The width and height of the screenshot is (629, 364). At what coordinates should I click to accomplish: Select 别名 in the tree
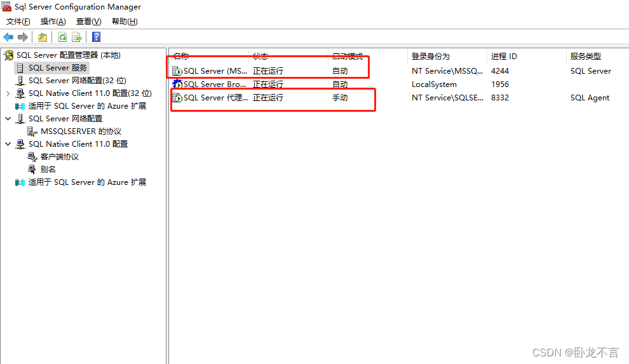48,170
